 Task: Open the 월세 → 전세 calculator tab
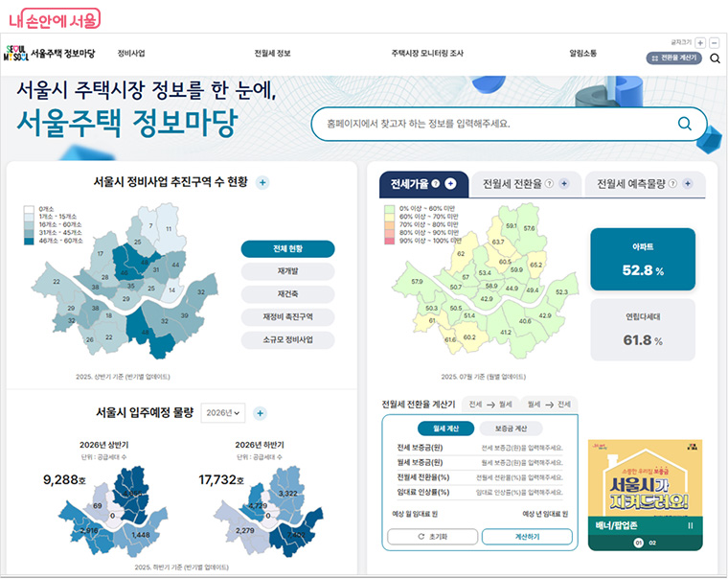point(549,405)
